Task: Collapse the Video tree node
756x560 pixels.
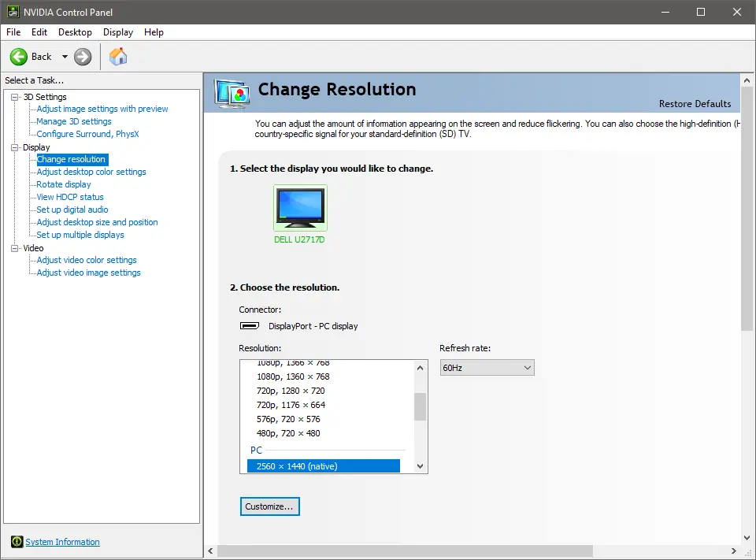Action: coord(14,248)
